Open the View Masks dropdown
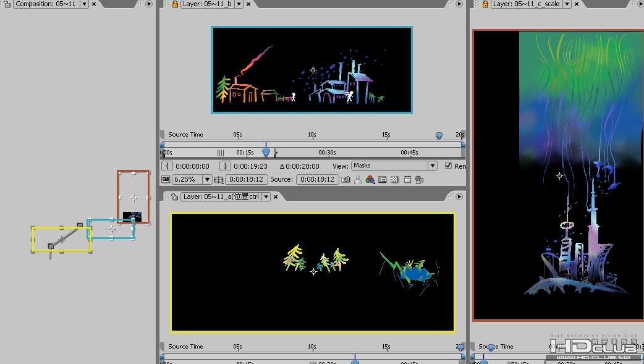 [x=394, y=166]
